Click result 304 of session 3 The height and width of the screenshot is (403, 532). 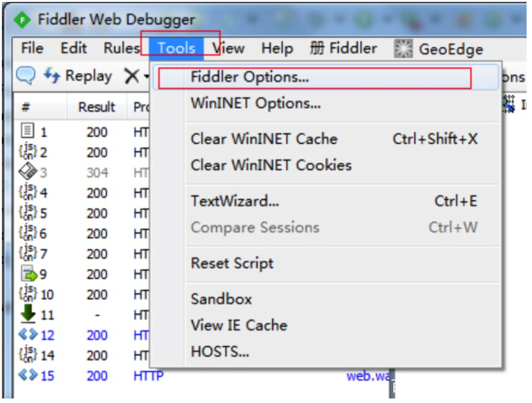click(x=97, y=173)
